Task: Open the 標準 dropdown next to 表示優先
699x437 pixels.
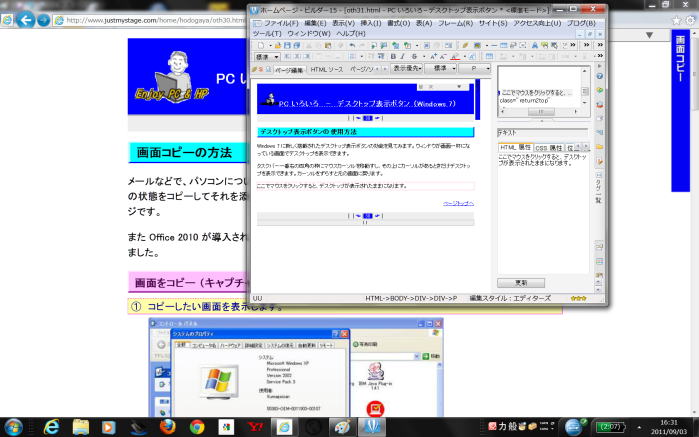Action: pos(440,68)
